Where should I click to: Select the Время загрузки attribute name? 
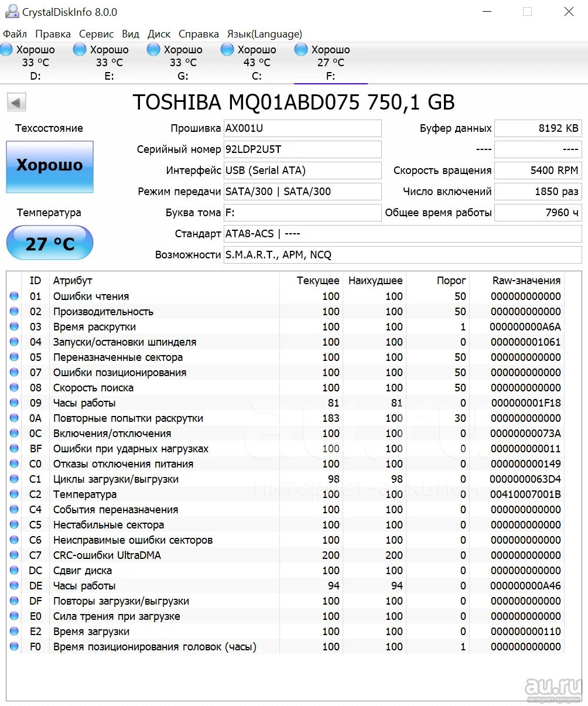(91, 632)
